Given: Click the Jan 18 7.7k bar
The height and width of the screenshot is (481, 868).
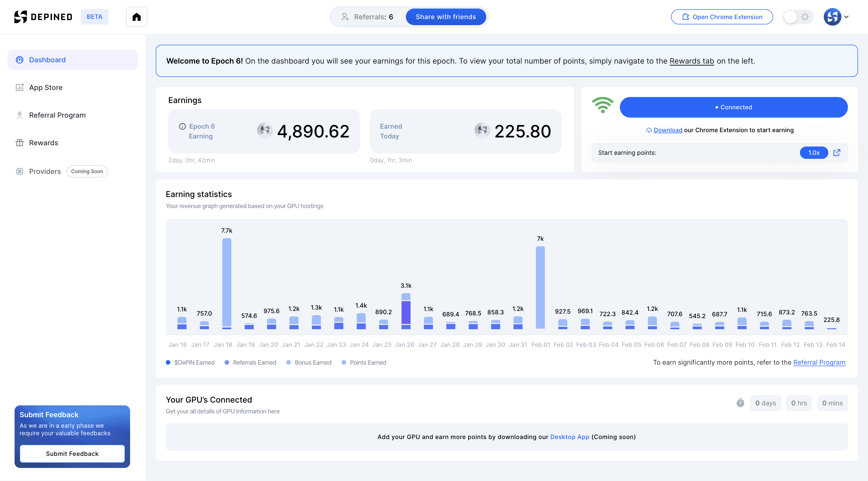Looking at the screenshot, I should click(x=227, y=283).
